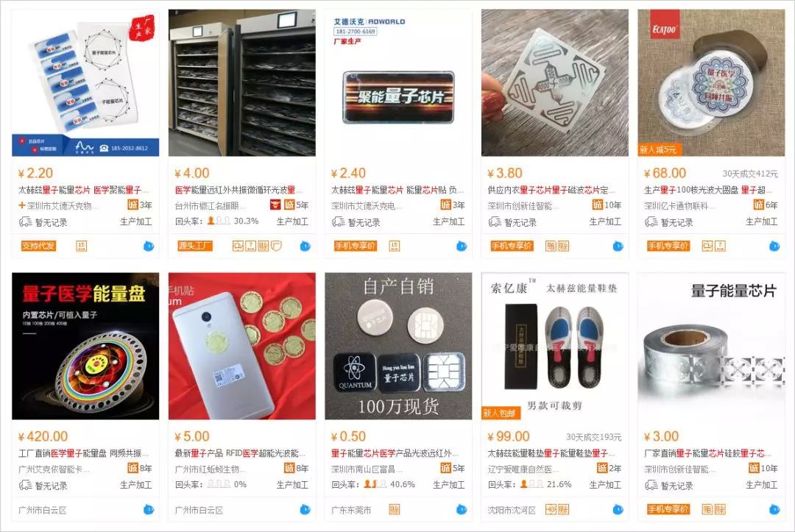Click the blue Wangwang chat icon on the ¥420.00 listing
This screenshot has height=532, width=795.
coord(149,510)
